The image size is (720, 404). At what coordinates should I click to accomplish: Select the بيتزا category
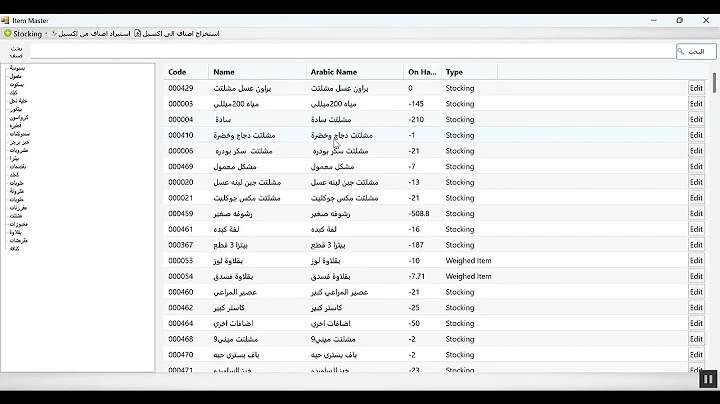click(x=15, y=158)
